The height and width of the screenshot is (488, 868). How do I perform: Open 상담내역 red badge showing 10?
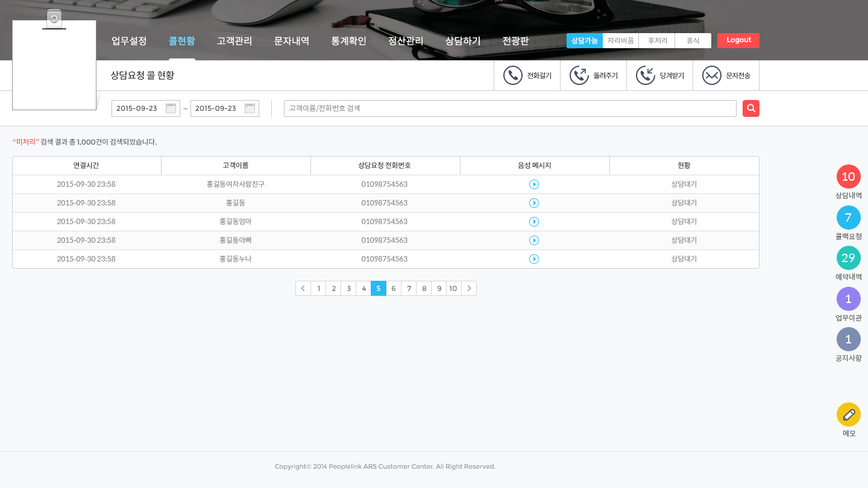848,177
